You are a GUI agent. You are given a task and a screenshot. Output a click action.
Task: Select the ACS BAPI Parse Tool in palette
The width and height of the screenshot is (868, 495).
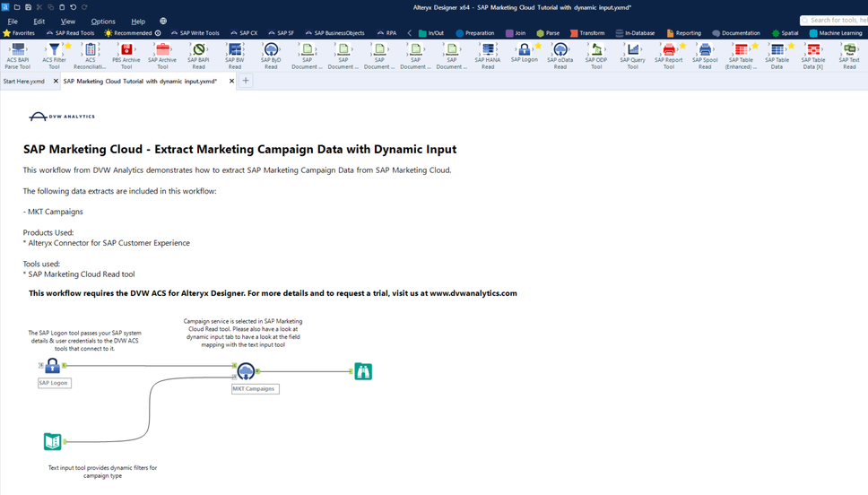(x=18, y=56)
